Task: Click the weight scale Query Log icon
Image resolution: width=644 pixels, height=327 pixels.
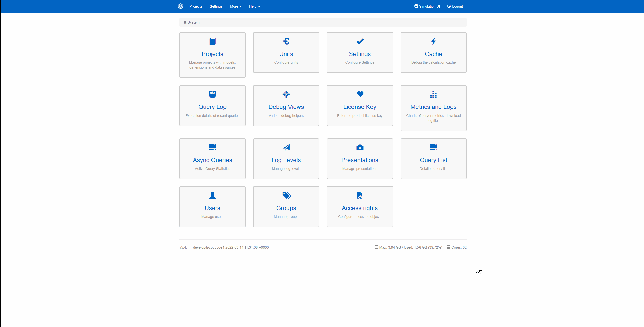Action: point(212,94)
